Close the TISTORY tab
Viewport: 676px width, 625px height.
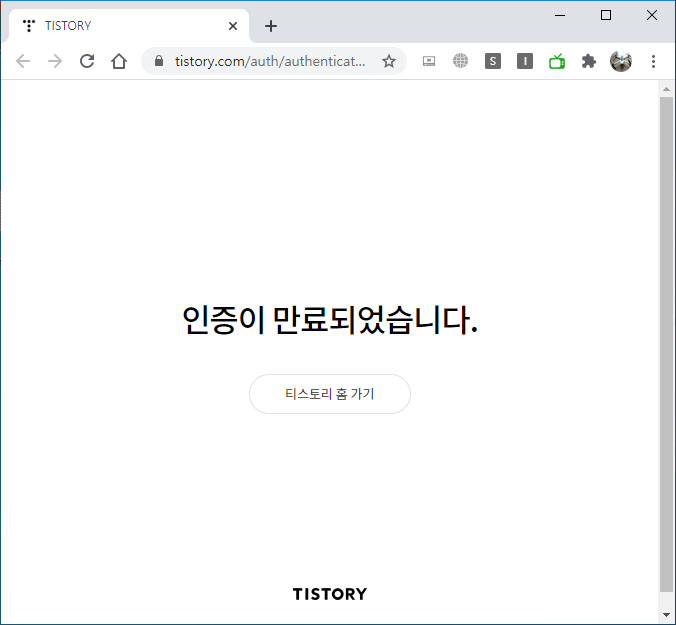point(233,26)
